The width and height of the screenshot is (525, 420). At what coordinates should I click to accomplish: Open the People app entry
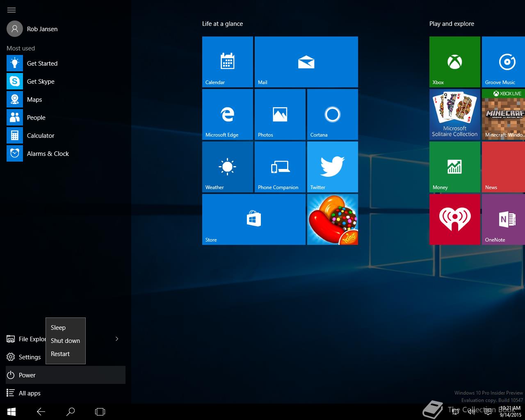coord(66,117)
